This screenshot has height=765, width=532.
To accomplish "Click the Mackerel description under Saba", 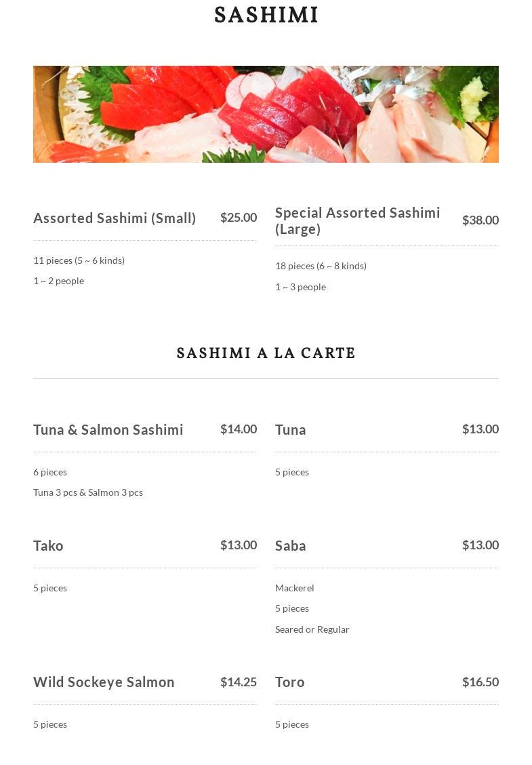I will tap(294, 588).
